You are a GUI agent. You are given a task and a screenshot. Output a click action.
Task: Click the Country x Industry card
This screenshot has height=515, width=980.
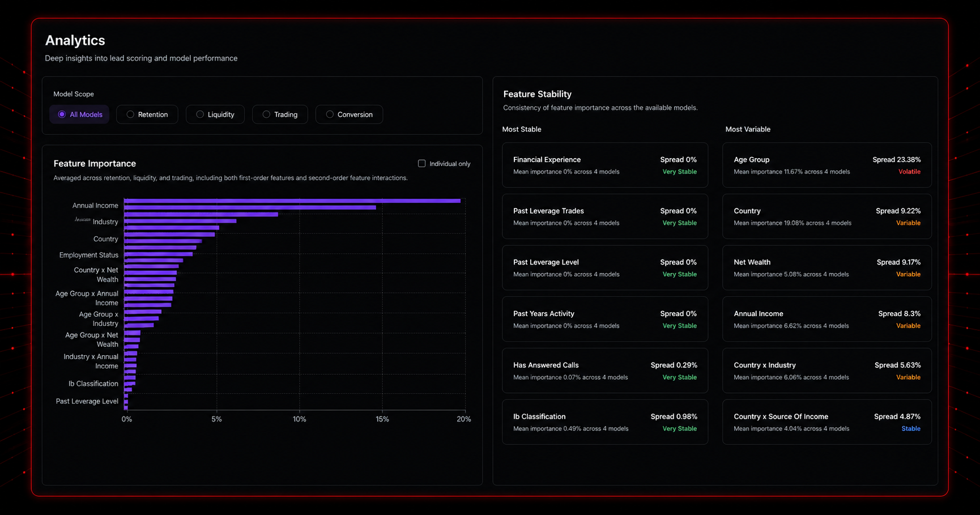click(x=827, y=371)
